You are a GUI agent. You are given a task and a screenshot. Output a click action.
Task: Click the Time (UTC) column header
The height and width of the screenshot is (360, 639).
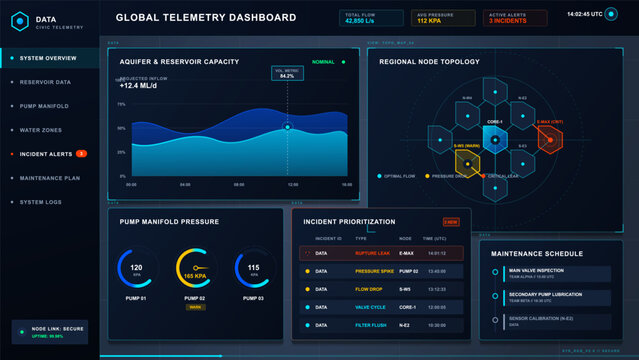434,239
